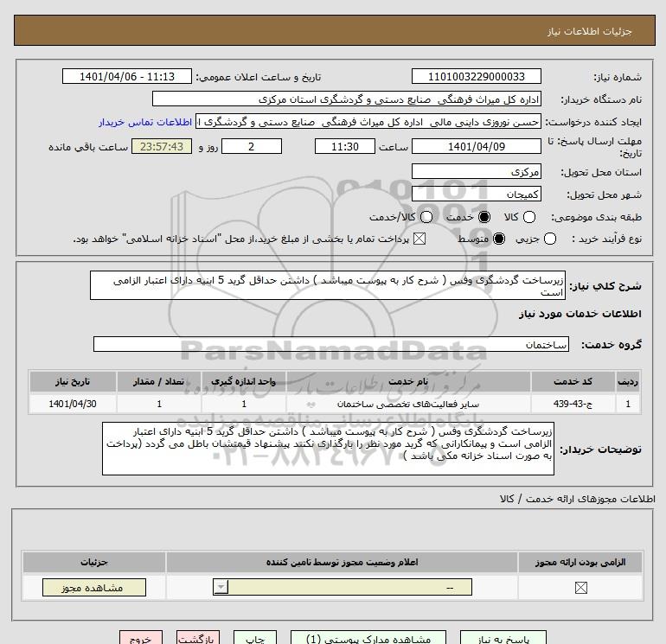
Task: Click the الزامی بودن ارائه مجوز header
Action: point(580,562)
